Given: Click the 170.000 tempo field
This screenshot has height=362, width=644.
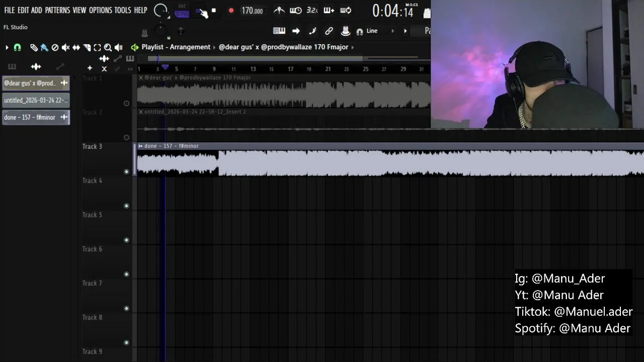Looking at the screenshot, I should [x=252, y=11].
